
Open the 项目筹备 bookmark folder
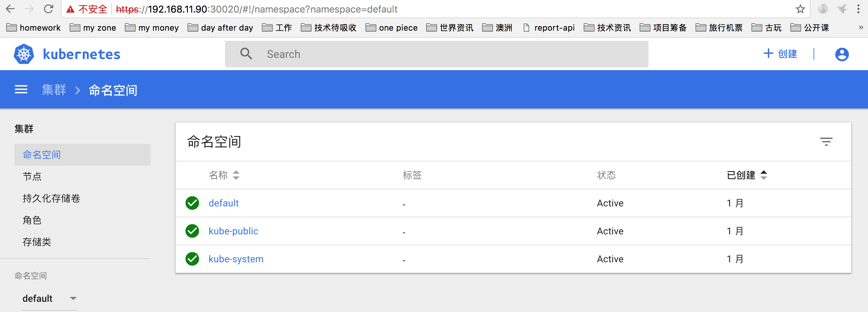click(663, 28)
